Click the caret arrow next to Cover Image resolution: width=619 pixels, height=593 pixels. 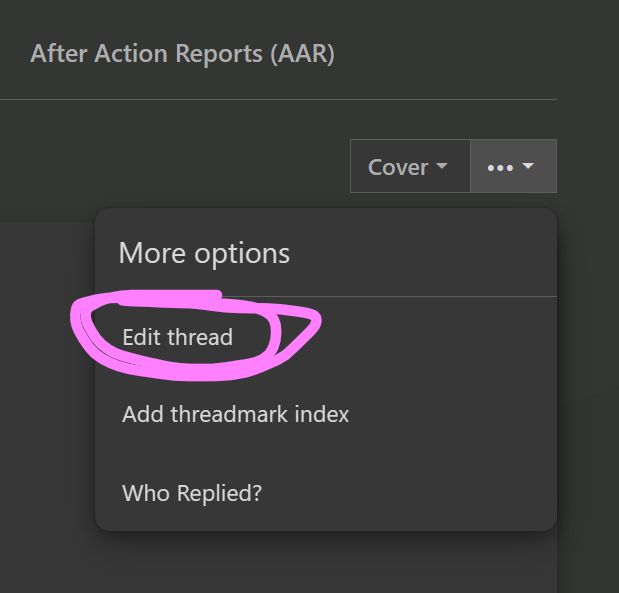[x=441, y=167]
